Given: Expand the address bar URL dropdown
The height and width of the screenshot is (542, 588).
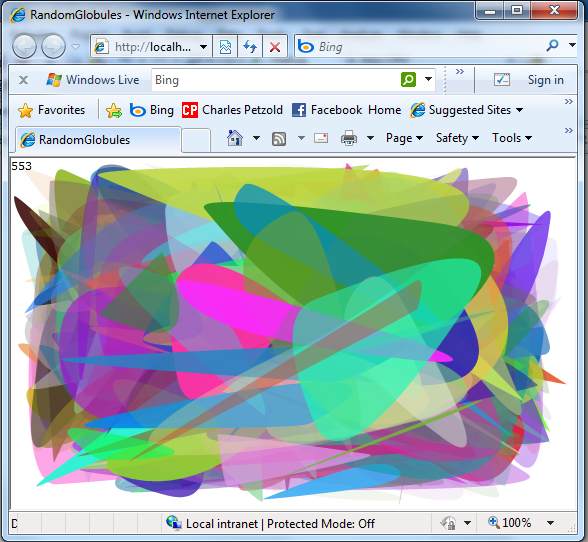Looking at the screenshot, I should tap(203, 47).
